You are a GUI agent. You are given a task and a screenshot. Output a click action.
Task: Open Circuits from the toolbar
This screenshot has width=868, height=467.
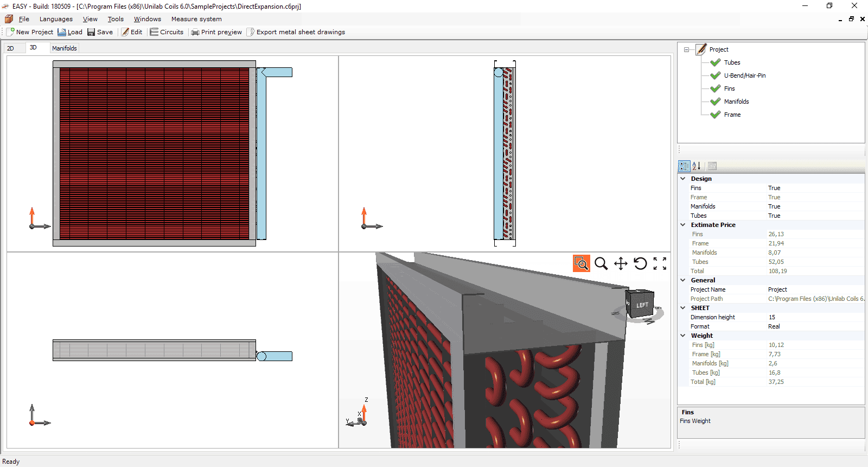tap(167, 32)
